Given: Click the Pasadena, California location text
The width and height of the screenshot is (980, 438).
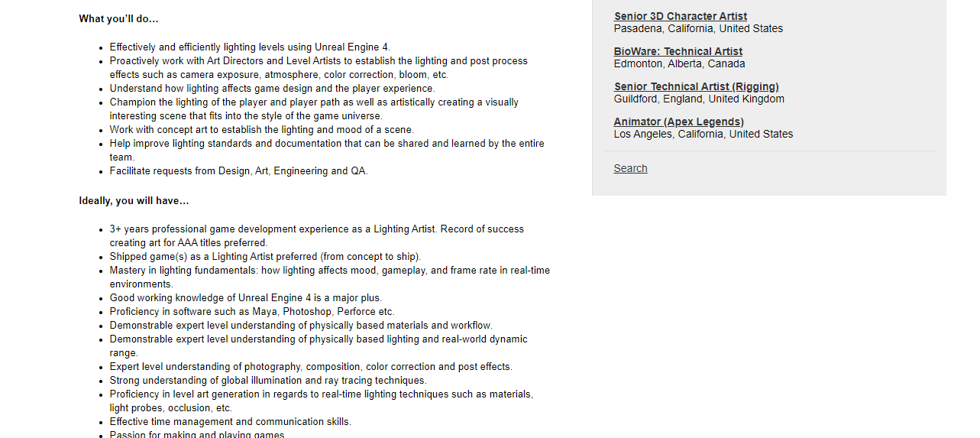Looking at the screenshot, I should [x=698, y=28].
